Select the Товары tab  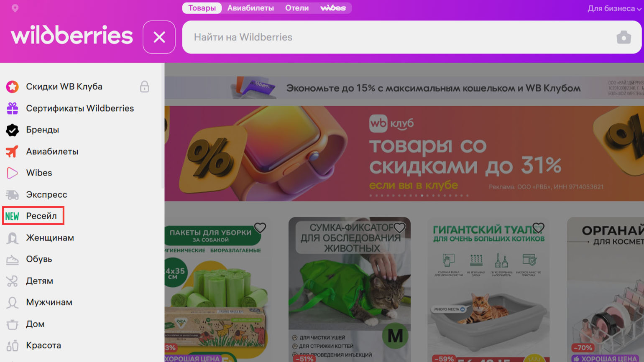click(202, 8)
